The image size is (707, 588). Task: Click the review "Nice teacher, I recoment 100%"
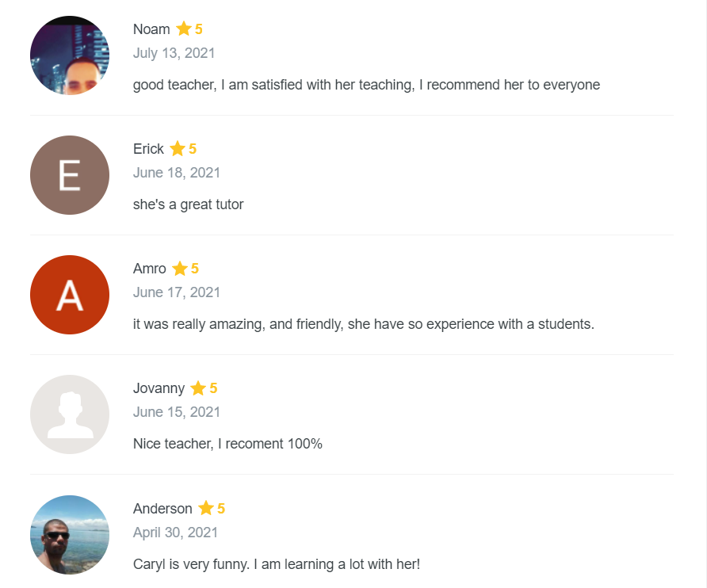[x=227, y=444]
